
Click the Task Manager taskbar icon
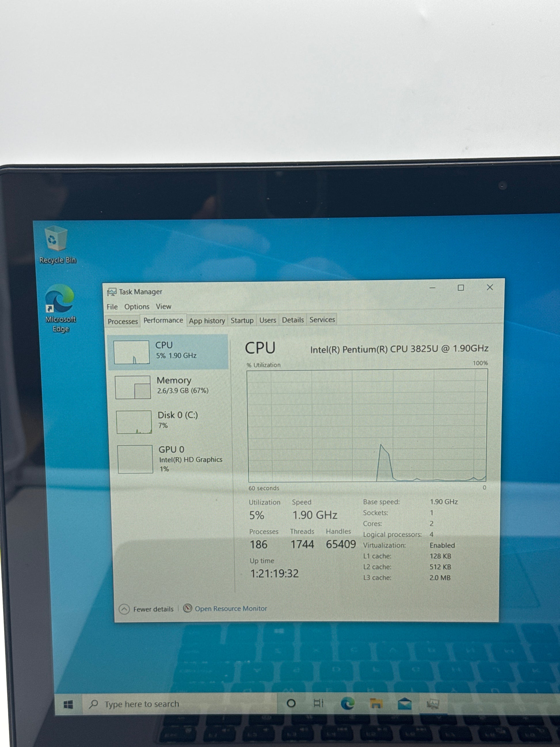click(x=433, y=704)
